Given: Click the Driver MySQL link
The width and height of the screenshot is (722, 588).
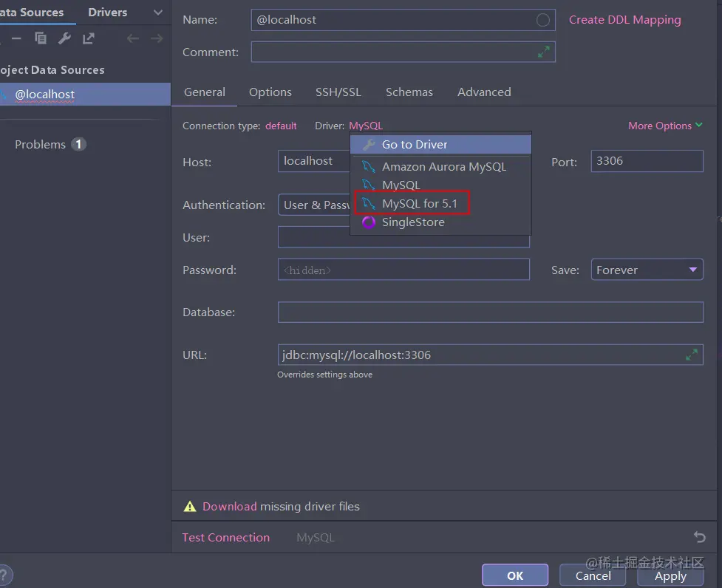Looking at the screenshot, I should pos(366,126).
